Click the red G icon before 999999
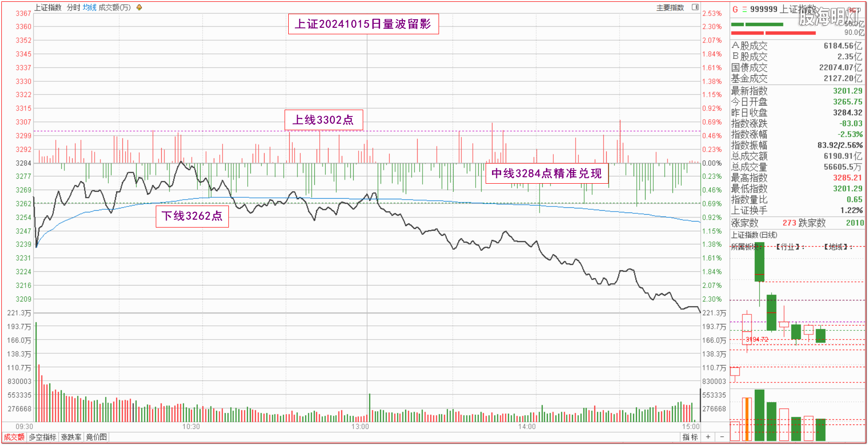The height and width of the screenshot is (445, 868). 735,9
